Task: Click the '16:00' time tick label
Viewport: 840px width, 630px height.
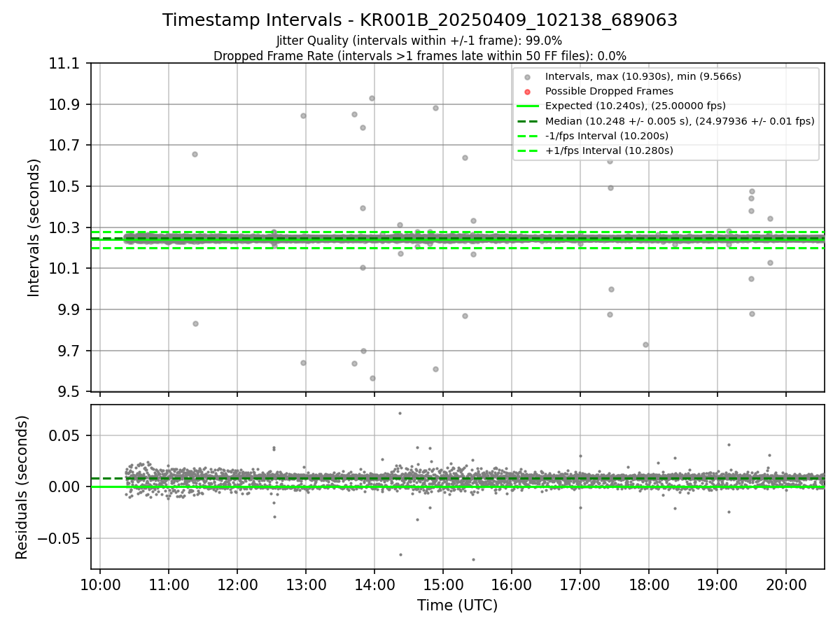Action: (512, 584)
